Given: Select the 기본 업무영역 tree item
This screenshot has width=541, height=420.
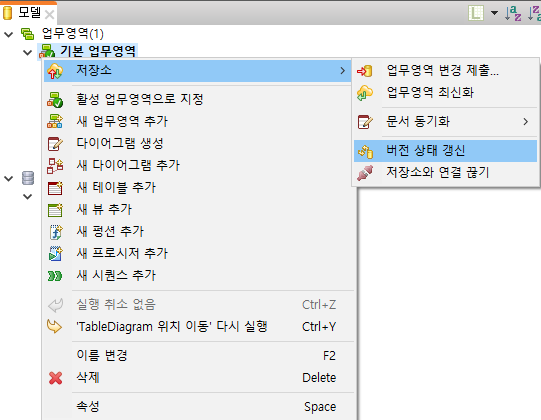Looking at the screenshot, I should [x=98, y=51].
